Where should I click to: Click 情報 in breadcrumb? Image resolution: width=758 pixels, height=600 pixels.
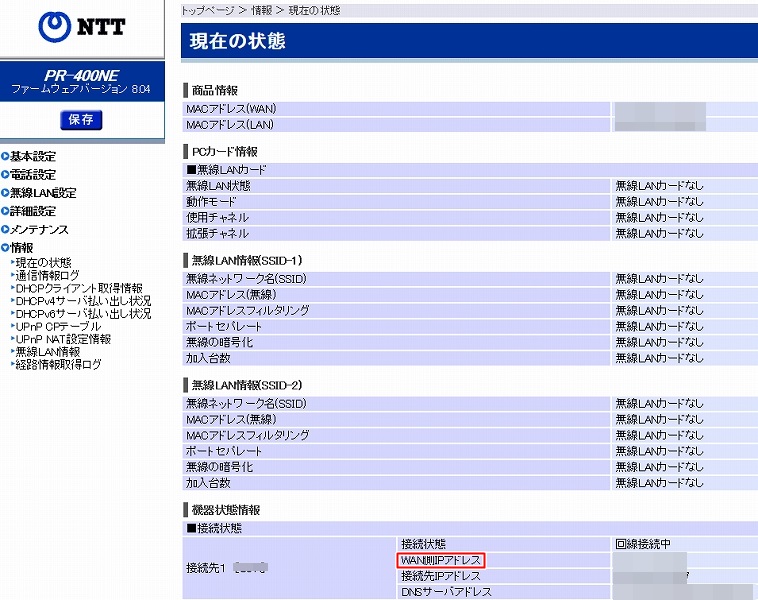(x=262, y=10)
